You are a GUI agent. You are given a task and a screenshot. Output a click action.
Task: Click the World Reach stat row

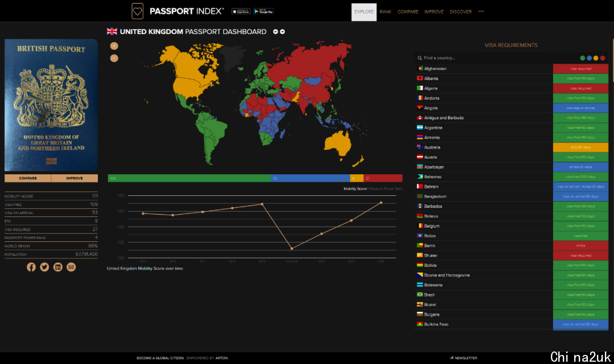(x=51, y=246)
